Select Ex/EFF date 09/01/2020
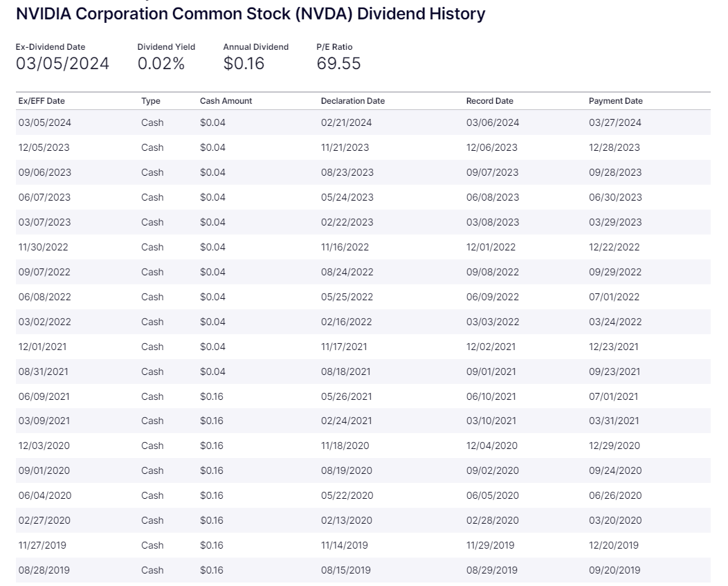728x586 pixels. click(44, 471)
